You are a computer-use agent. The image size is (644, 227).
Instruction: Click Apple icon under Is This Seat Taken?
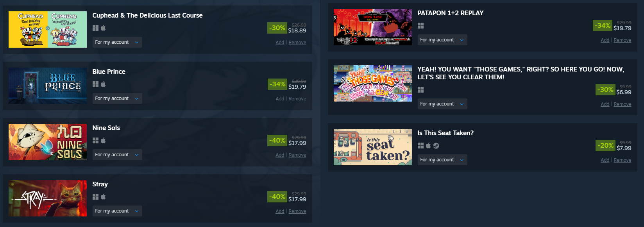[x=428, y=145]
